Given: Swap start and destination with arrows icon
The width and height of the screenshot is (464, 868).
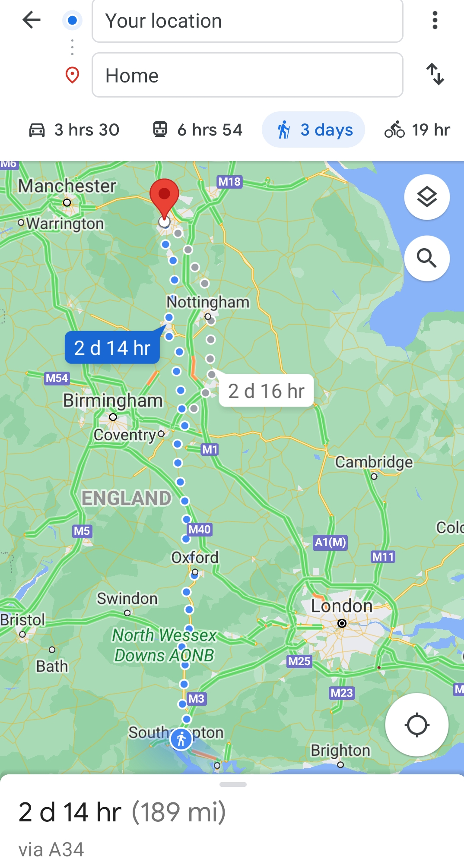Looking at the screenshot, I should click(x=435, y=74).
